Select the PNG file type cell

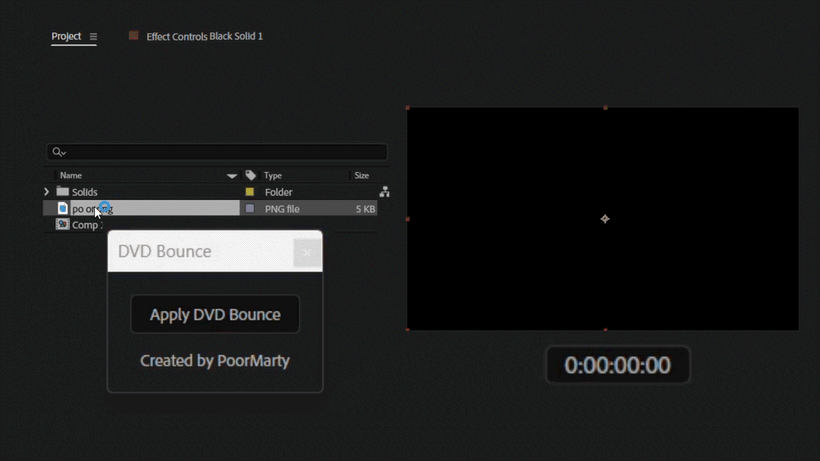[282, 209]
